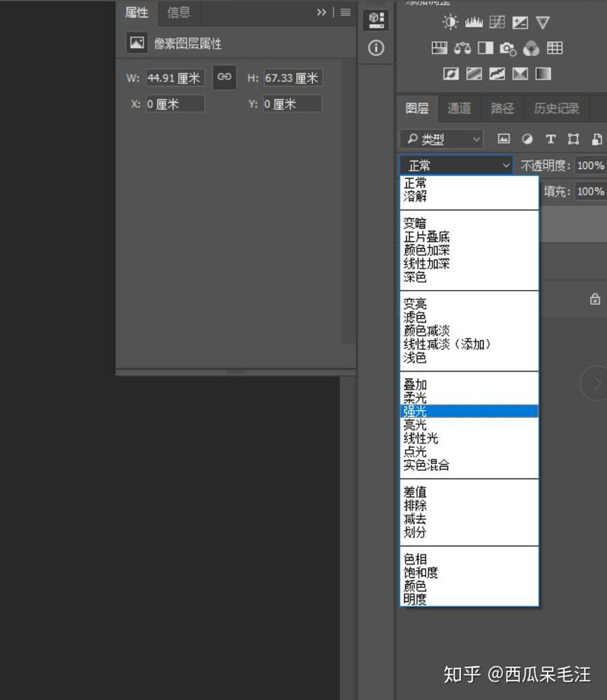607x700 pixels.
Task: Collapse Properties panel with double arrows
Action: pyautogui.click(x=322, y=13)
